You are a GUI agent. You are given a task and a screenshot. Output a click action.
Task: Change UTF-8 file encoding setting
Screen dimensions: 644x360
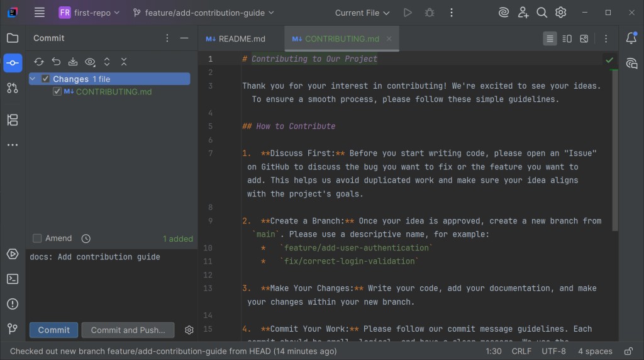click(553, 351)
